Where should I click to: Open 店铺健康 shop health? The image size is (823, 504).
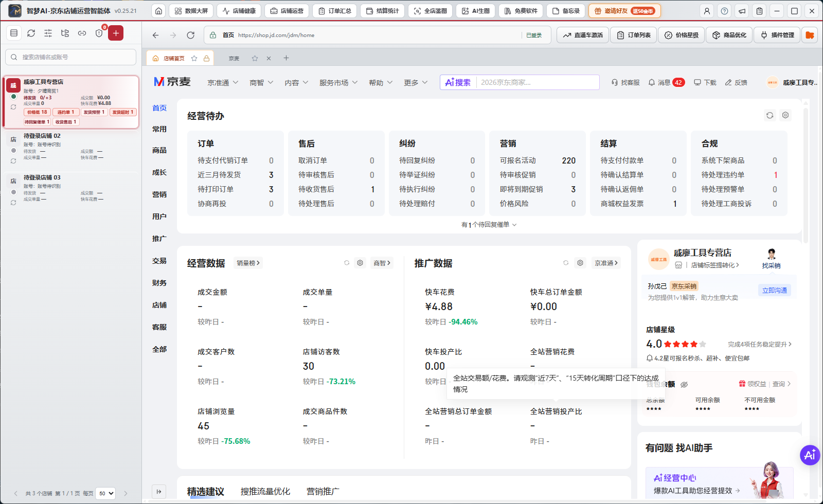tap(239, 11)
